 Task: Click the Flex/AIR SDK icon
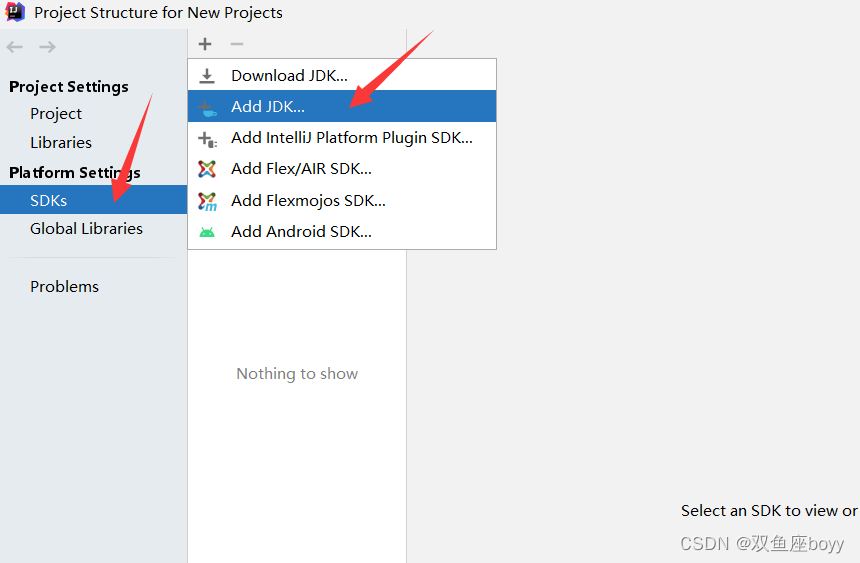pyautogui.click(x=207, y=169)
